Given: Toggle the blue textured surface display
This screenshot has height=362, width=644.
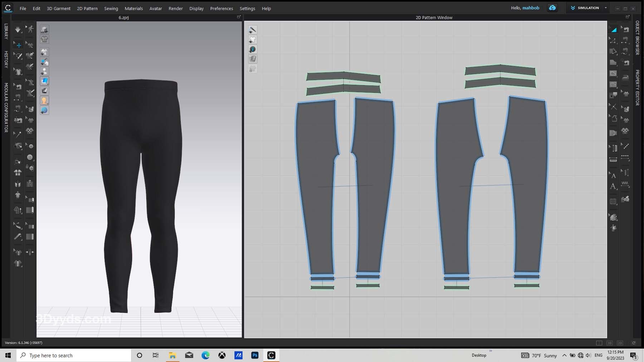Looking at the screenshot, I should coord(44,81).
